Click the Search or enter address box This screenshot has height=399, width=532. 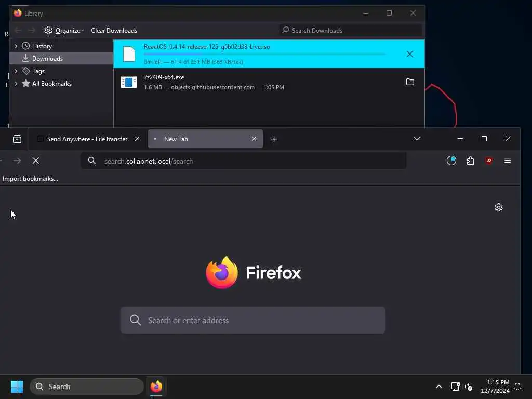(x=253, y=320)
